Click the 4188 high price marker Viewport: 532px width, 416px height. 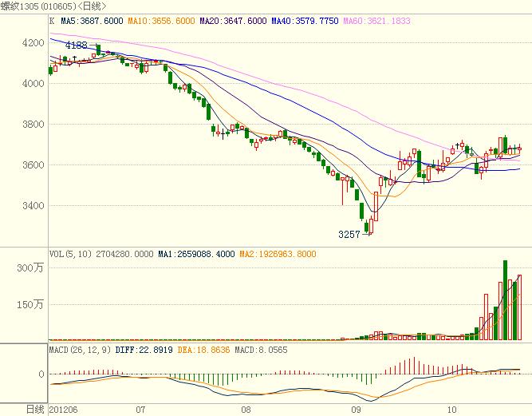point(76,46)
